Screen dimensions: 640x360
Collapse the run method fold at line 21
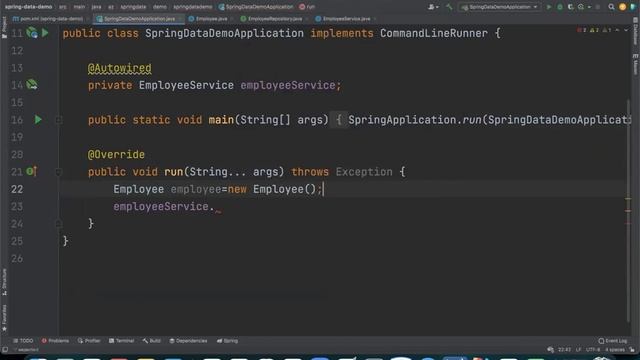(x=58, y=172)
